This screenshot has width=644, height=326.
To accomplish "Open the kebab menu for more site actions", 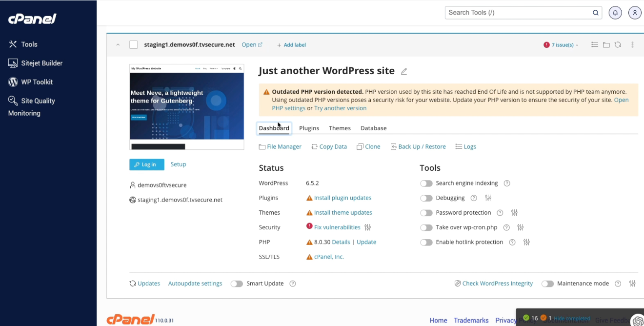I will 632,44.
